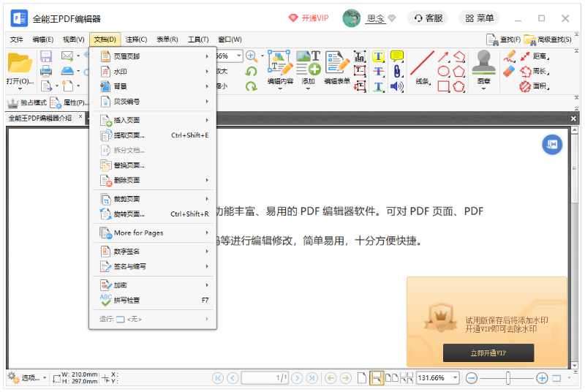
Task: Select the 编辑表单 tool
Action: pyautogui.click(x=337, y=68)
